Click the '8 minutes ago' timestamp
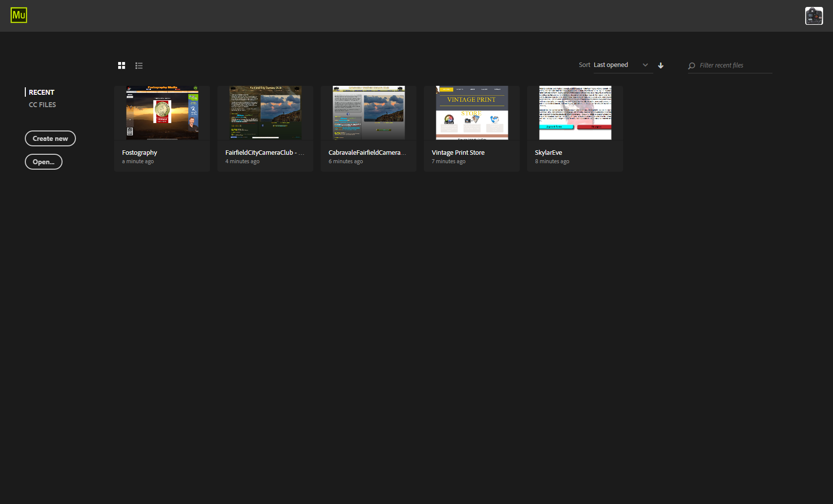 click(552, 162)
